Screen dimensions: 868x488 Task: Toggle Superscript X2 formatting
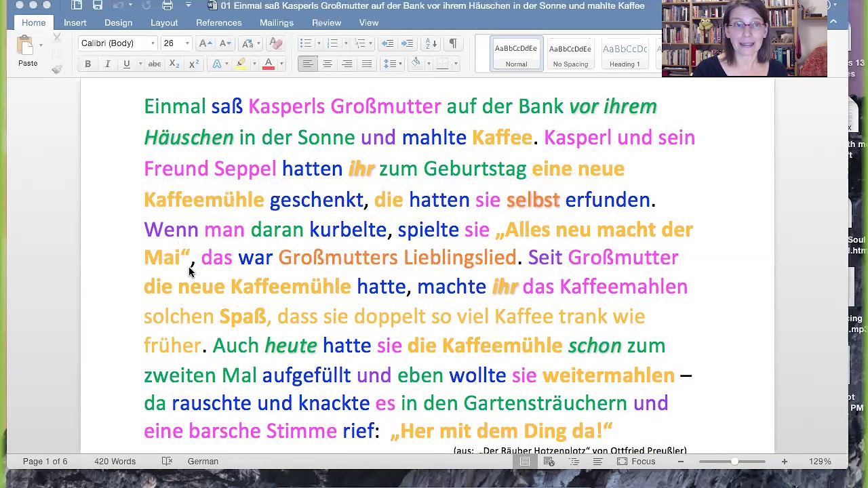pyautogui.click(x=194, y=64)
